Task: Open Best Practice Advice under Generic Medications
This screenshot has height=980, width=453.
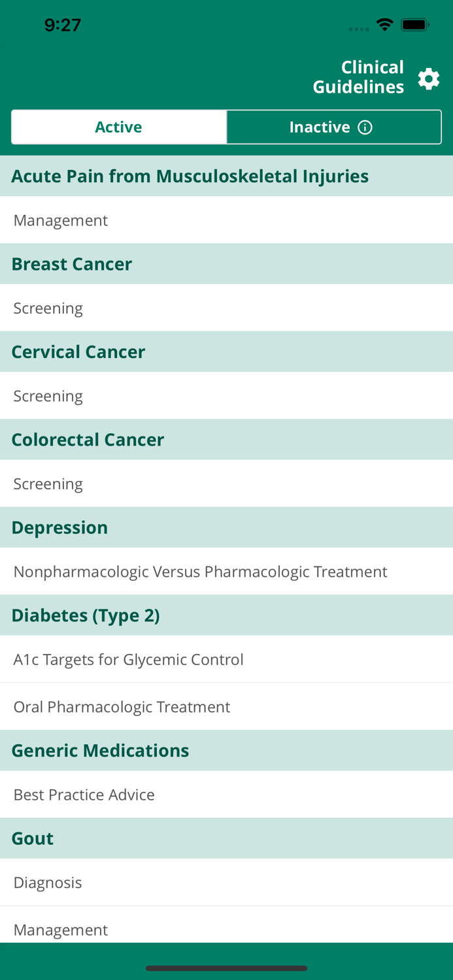Action: click(x=84, y=794)
